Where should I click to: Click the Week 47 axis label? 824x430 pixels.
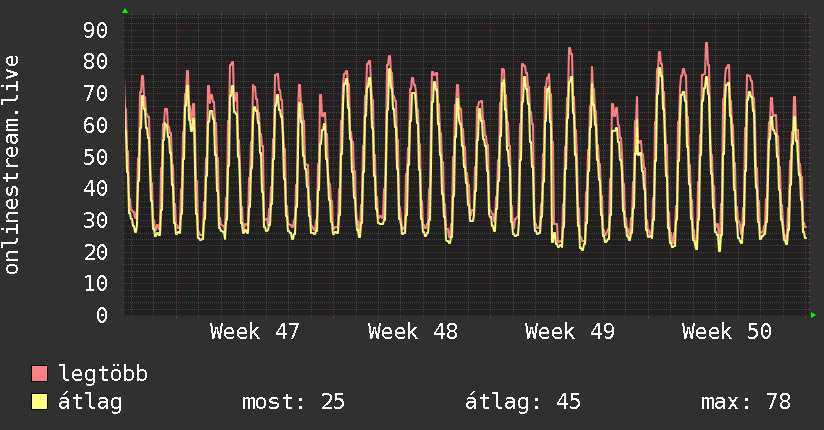click(x=254, y=332)
